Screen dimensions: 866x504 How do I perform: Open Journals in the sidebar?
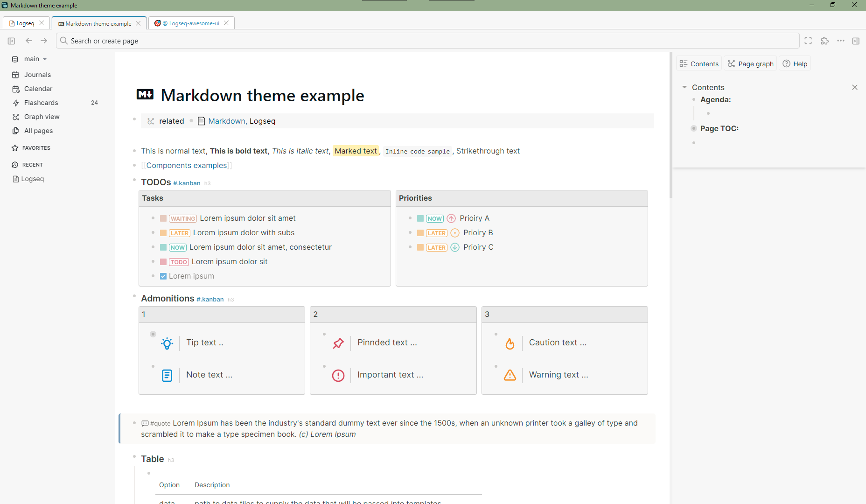click(x=37, y=75)
